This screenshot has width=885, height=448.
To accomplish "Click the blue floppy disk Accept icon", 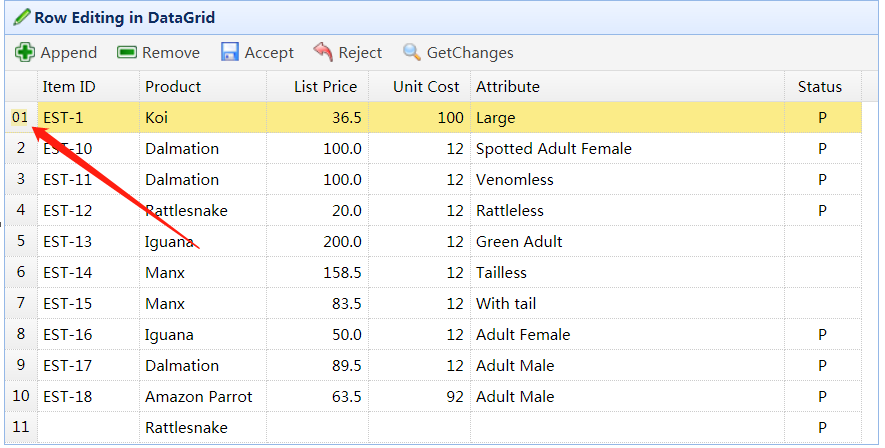I will pyautogui.click(x=230, y=52).
